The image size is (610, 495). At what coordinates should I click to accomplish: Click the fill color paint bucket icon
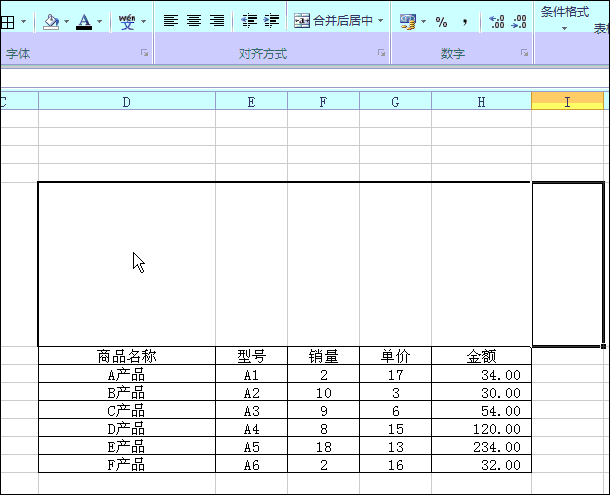tap(52, 20)
